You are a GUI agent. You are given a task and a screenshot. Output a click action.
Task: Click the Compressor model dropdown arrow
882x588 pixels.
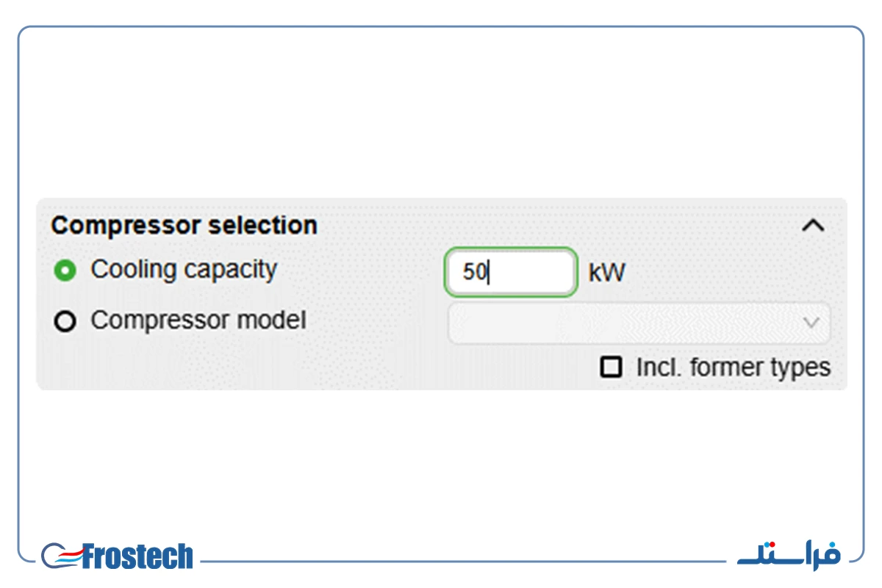click(811, 323)
